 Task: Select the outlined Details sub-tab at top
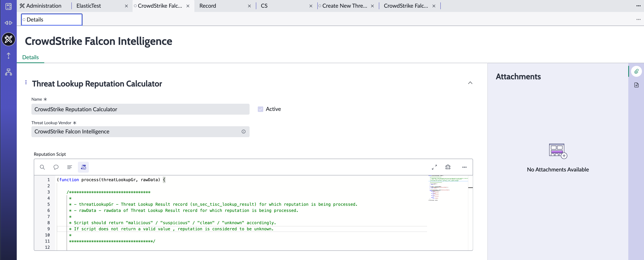click(x=52, y=19)
